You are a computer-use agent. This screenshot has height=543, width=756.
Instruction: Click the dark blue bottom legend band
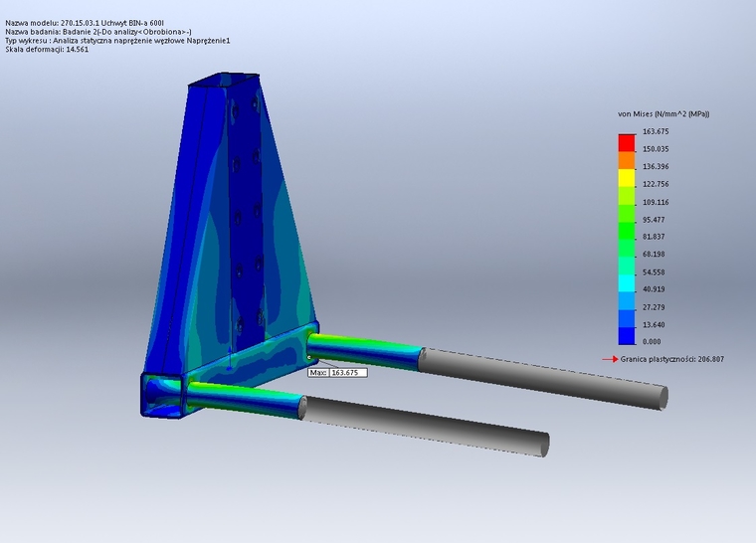(627, 336)
